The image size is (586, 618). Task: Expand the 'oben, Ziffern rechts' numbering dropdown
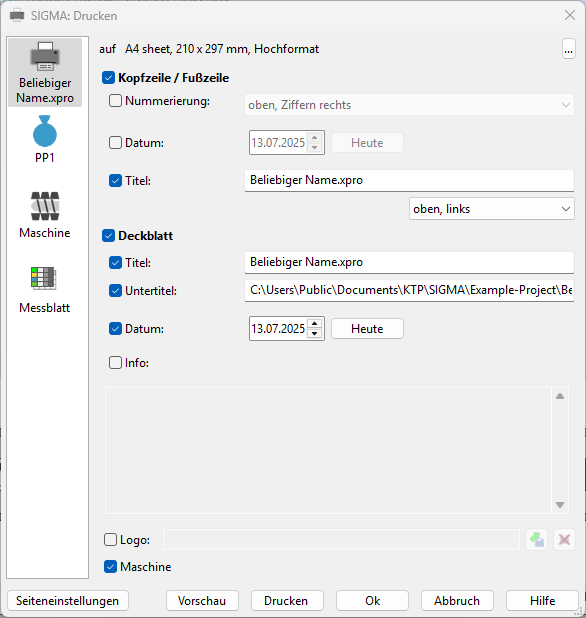point(409,105)
